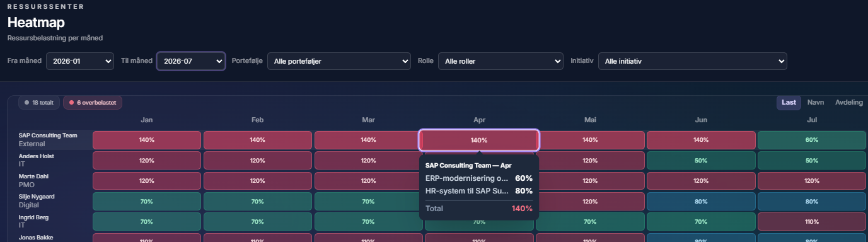
Task: Click Anders Holst's Feb 120% cell
Action: point(258,160)
